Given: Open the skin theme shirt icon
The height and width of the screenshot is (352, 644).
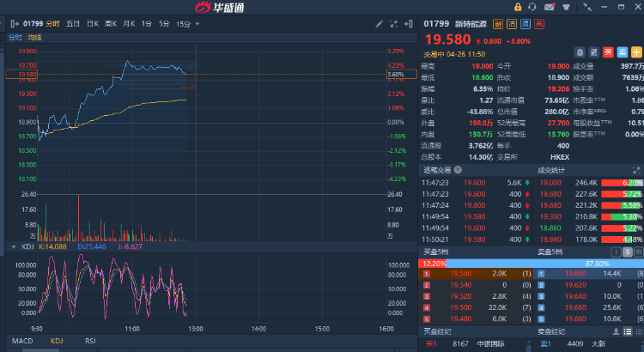Looking at the screenshot, I should click(564, 7).
